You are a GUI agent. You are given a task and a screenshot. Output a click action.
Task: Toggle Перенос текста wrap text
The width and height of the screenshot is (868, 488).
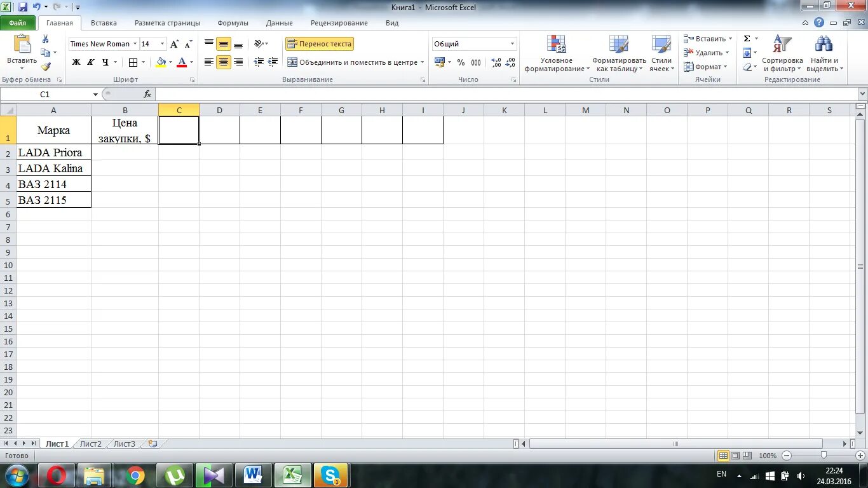[x=320, y=44]
